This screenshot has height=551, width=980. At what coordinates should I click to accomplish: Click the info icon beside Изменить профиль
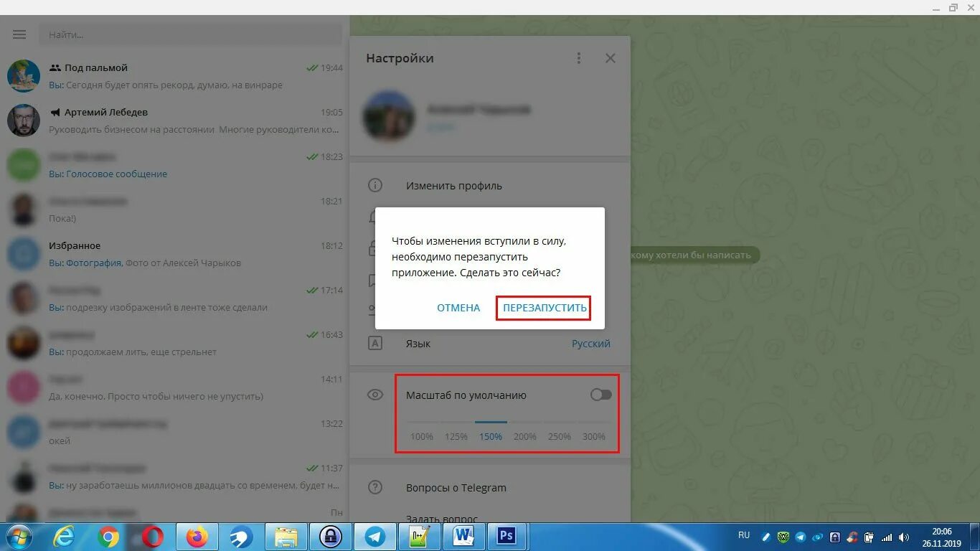[375, 186]
